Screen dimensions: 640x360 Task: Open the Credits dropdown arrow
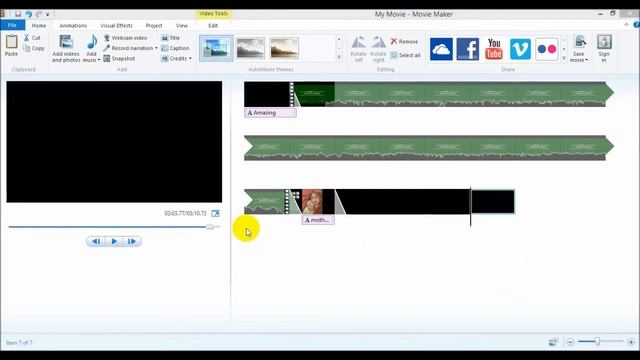click(190, 59)
